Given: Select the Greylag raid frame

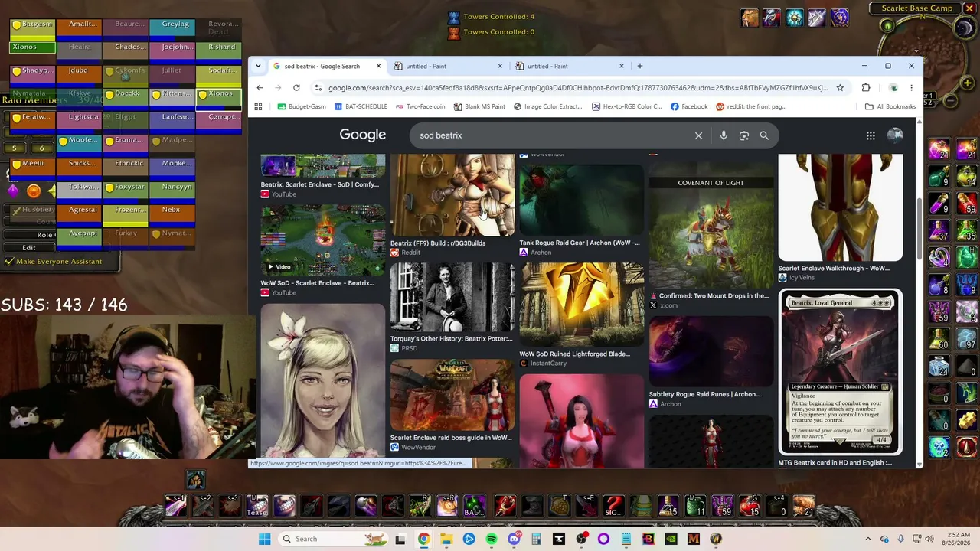Looking at the screenshot, I should tap(172, 28).
